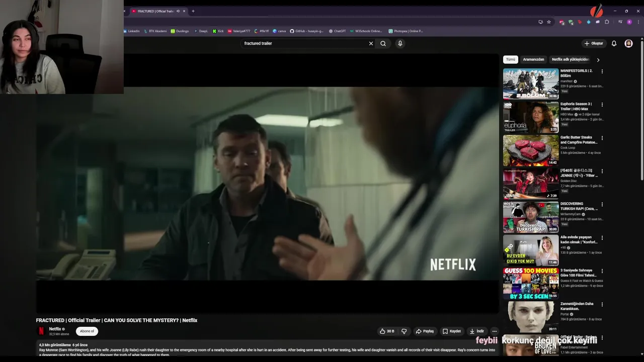Image resolution: width=644 pixels, height=362 pixels.
Task: Open browser extensions puzzle icon
Action: pyautogui.click(x=607, y=22)
